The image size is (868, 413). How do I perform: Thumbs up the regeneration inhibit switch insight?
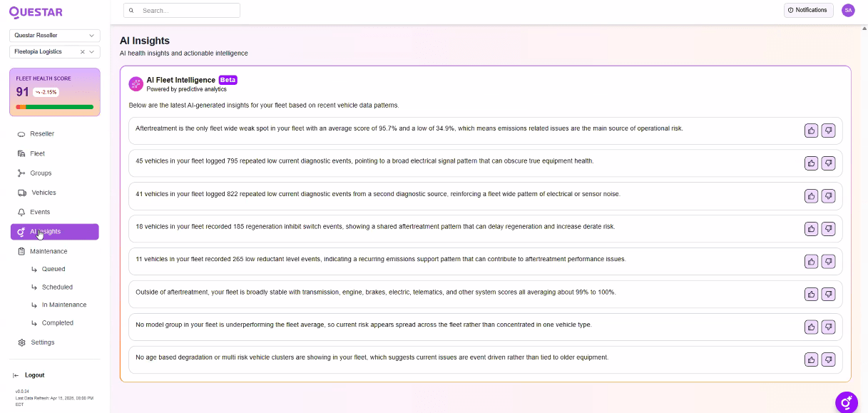tap(811, 229)
